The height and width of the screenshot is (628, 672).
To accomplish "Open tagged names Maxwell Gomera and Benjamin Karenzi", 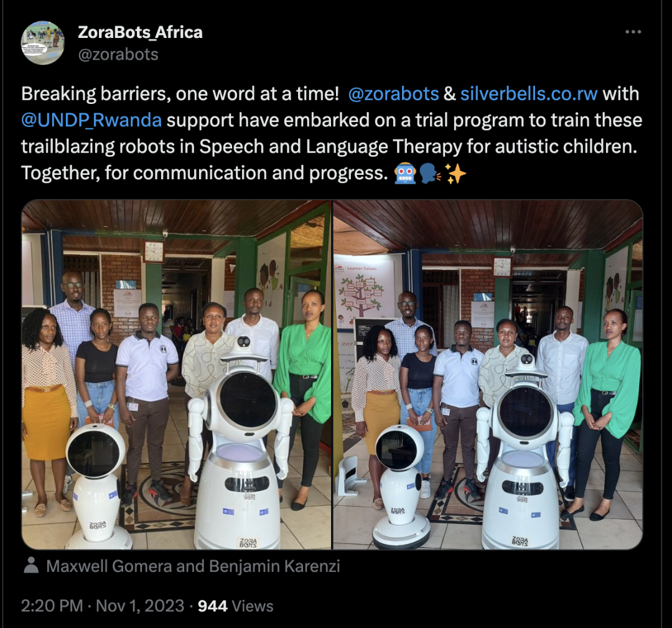I will 193,566.
